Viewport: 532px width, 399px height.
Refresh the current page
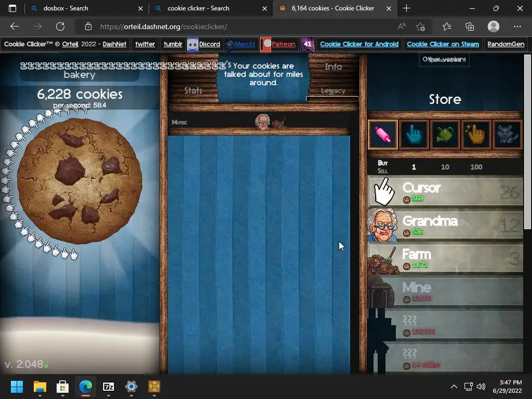click(60, 26)
